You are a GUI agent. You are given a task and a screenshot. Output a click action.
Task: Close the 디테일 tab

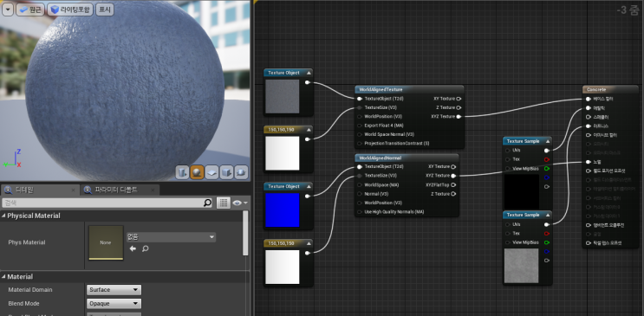coord(73,190)
